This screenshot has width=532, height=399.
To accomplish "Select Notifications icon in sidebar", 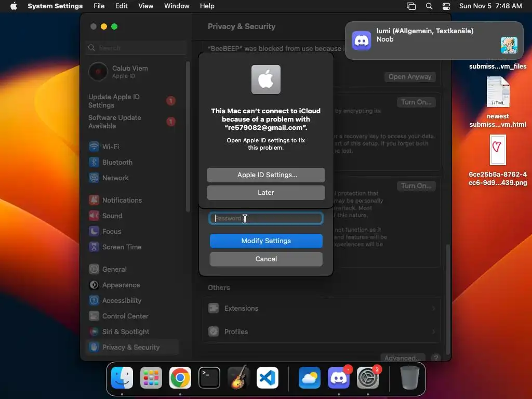I will coord(94,200).
